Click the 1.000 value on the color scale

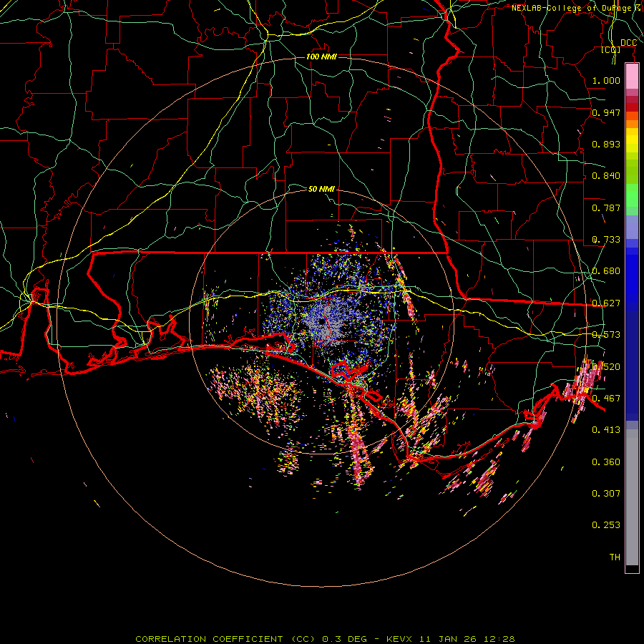[606, 80]
